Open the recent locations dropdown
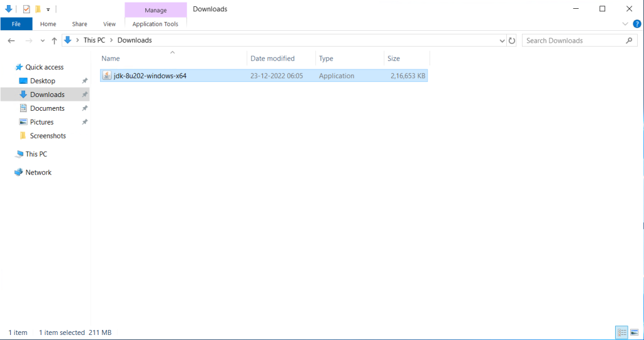This screenshot has height=340, width=644. pyautogui.click(x=42, y=41)
